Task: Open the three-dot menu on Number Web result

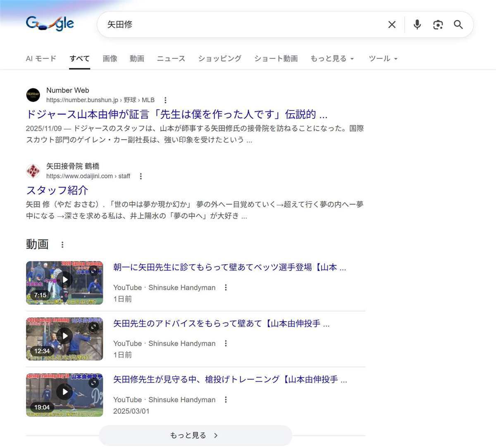Action: [x=165, y=100]
